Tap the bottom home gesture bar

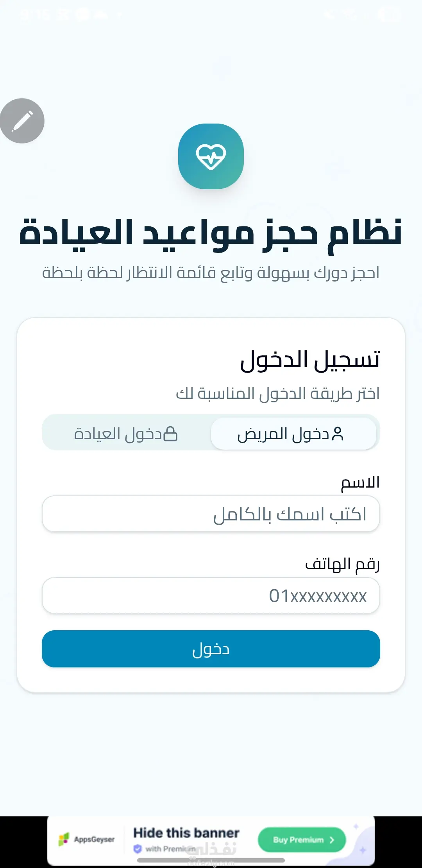point(211,861)
